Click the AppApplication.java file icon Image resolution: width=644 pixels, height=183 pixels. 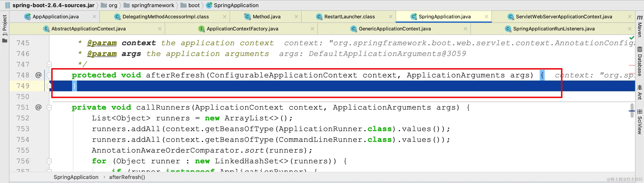tap(27, 17)
